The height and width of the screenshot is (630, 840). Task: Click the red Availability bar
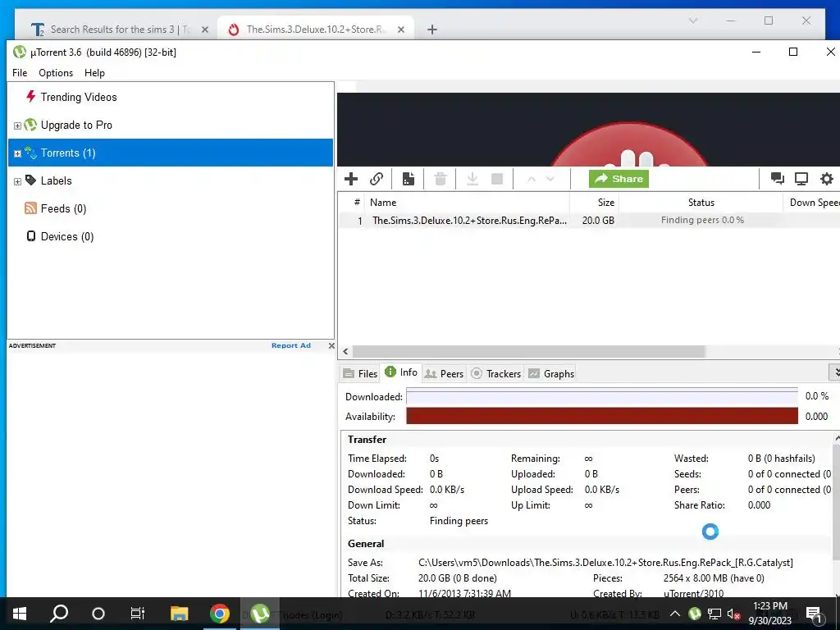601,416
